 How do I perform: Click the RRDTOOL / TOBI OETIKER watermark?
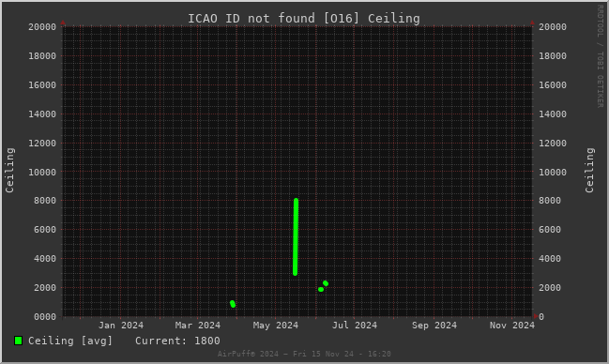[x=600, y=56]
